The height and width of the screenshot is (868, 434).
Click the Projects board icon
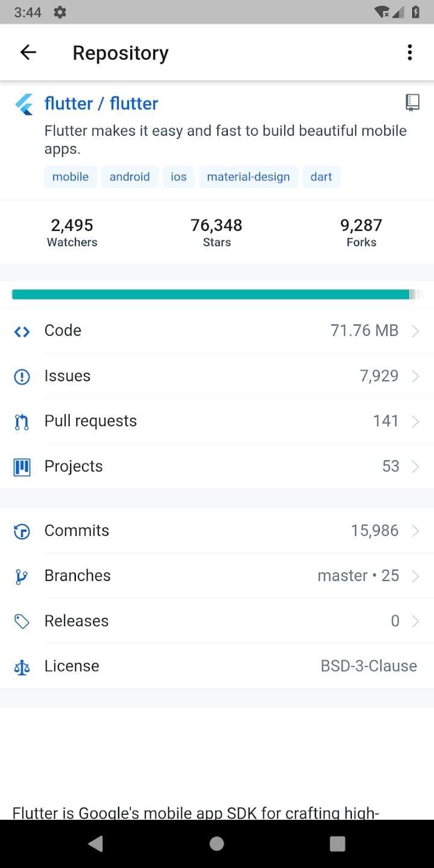click(x=22, y=466)
